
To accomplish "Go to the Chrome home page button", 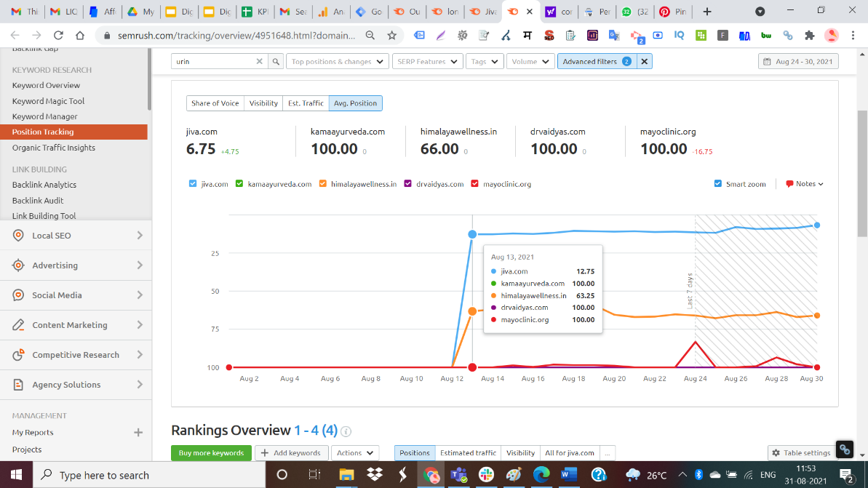I will (x=80, y=36).
